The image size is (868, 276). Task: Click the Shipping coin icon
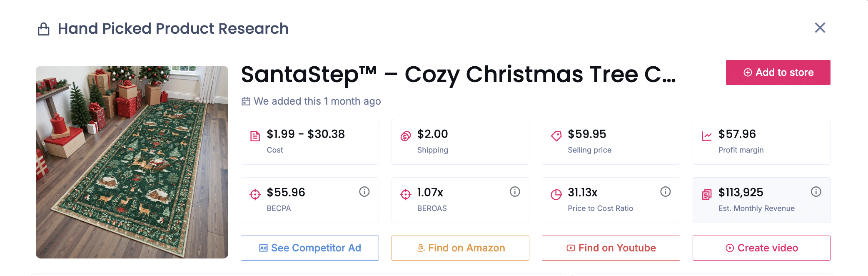tap(406, 136)
